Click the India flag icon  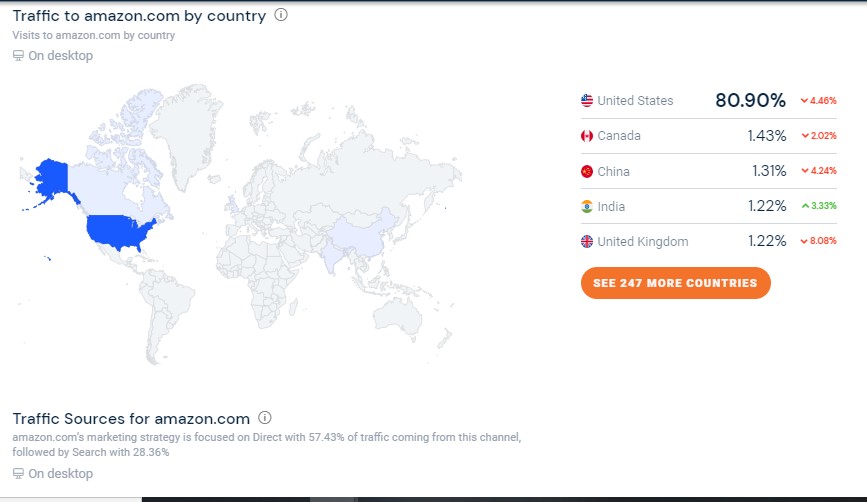click(x=587, y=206)
